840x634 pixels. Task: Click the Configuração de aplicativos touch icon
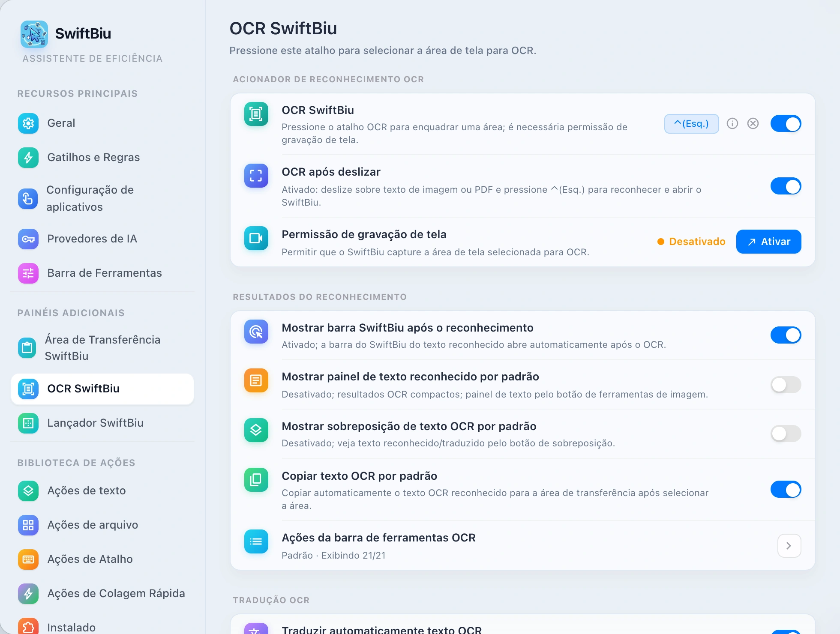click(28, 199)
